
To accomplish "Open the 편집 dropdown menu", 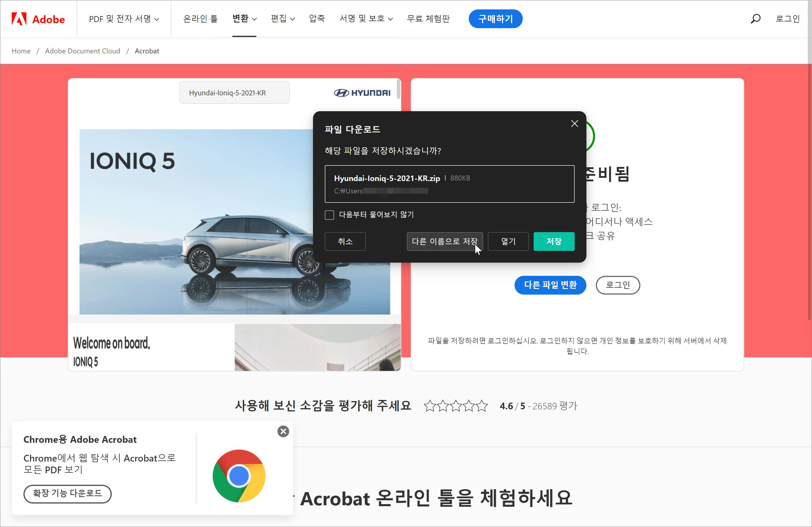I will click(x=282, y=19).
